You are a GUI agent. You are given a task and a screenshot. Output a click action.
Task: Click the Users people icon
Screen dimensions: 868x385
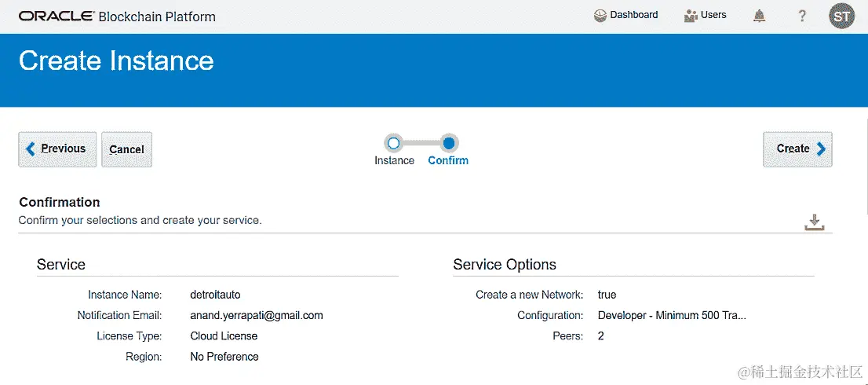691,16
